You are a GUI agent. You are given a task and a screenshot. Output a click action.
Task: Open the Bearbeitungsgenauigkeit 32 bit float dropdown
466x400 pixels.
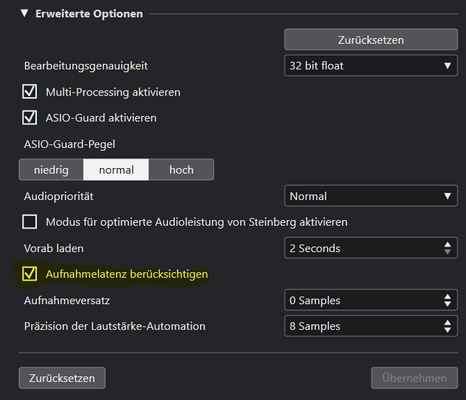371,66
